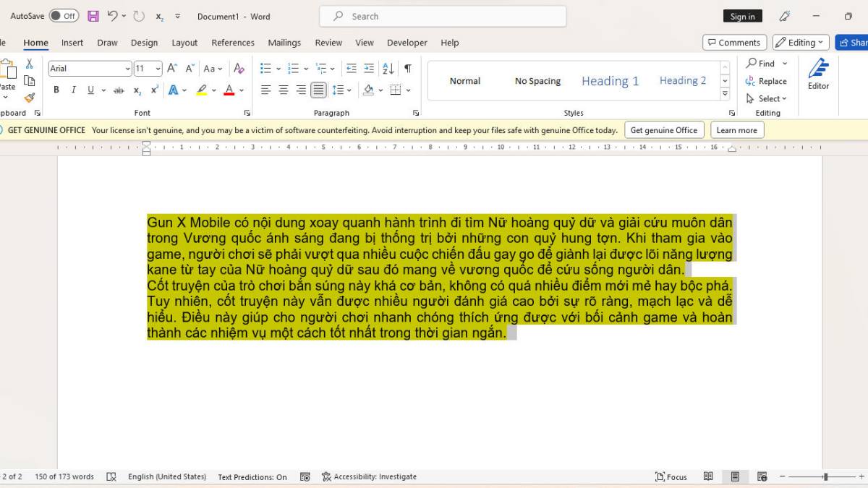The height and width of the screenshot is (488, 868).
Task: Click English (United States) language indicator
Action: point(167,477)
